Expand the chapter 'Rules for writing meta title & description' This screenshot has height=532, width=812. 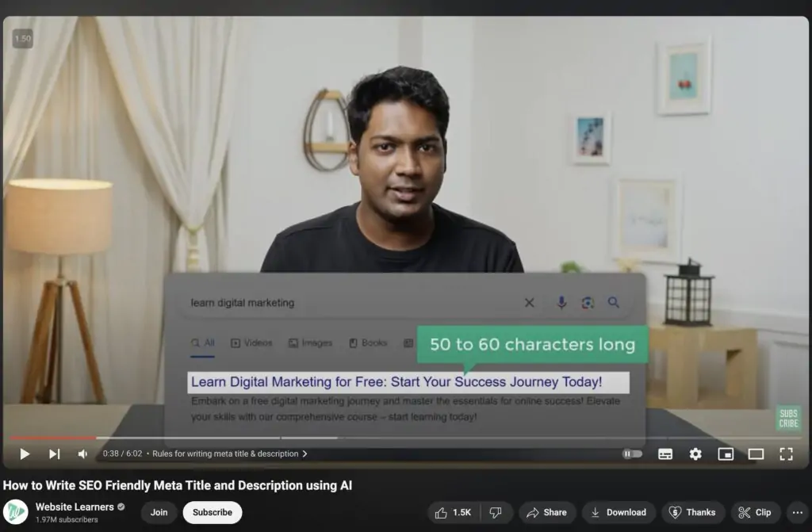tap(230, 454)
